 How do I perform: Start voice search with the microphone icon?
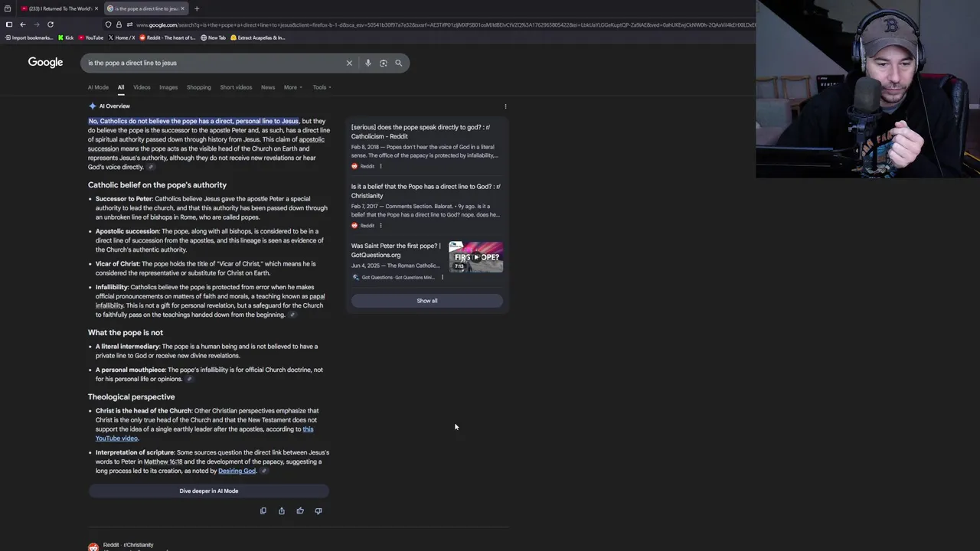(x=367, y=63)
